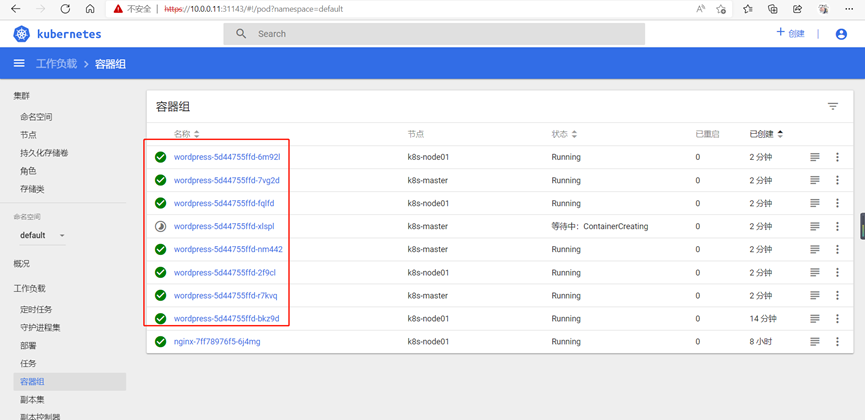This screenshot has width=865, height=420.
Task: Open 命名空间 in the sidebar
Action: [36, 117]
